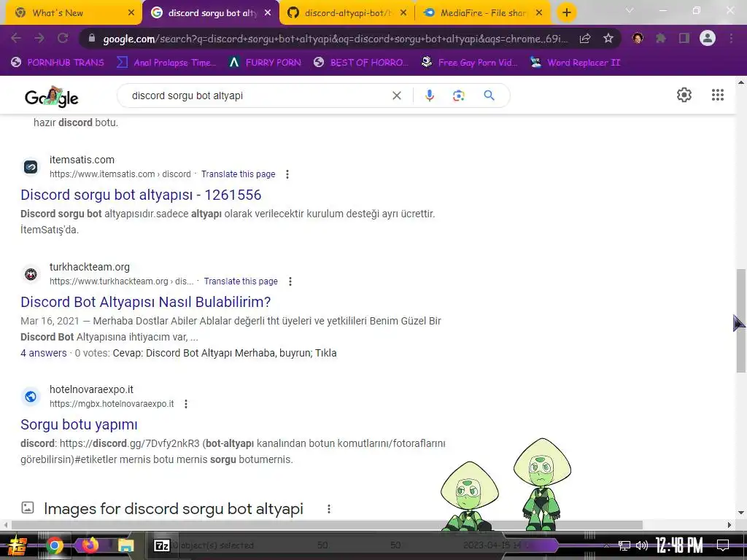Open the avatar extension icon in toolbar
Screen dimensions: 747x560
point(638,38)
